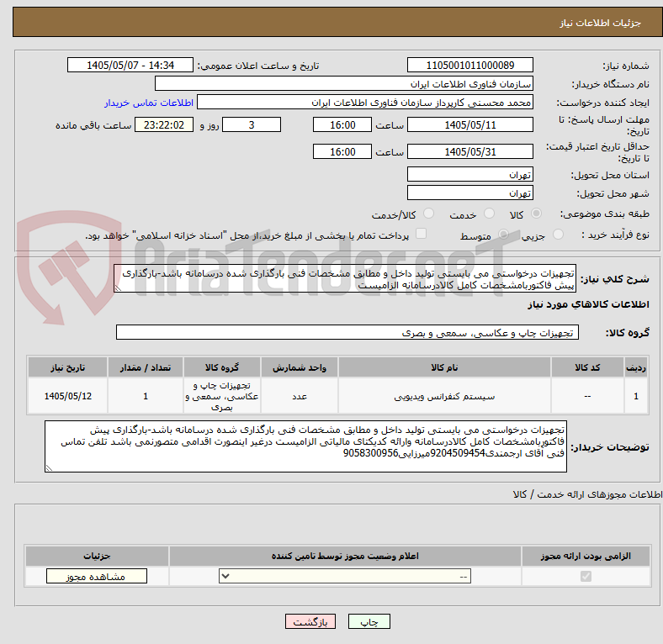Viewport: 663px width, 644px height.
Task: Click the response deadline time 16:00 field
Action: [x=342, y=125]
